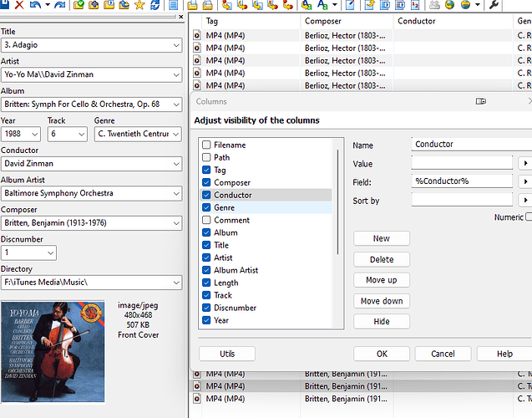Click the Yo-Yo Ma album cover thumbnail
The width and height of the screenshot is (532, 418).
[53, 351]
